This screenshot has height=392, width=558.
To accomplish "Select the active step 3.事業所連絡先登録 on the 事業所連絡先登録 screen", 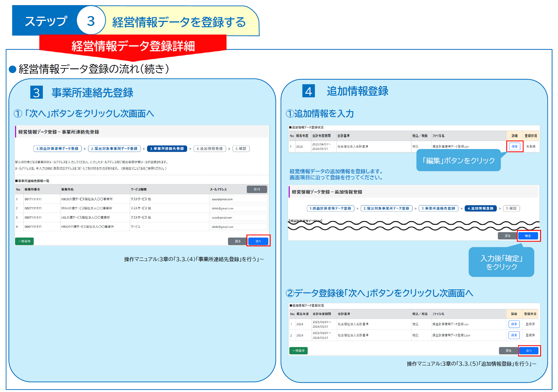I will click(167, 149).
